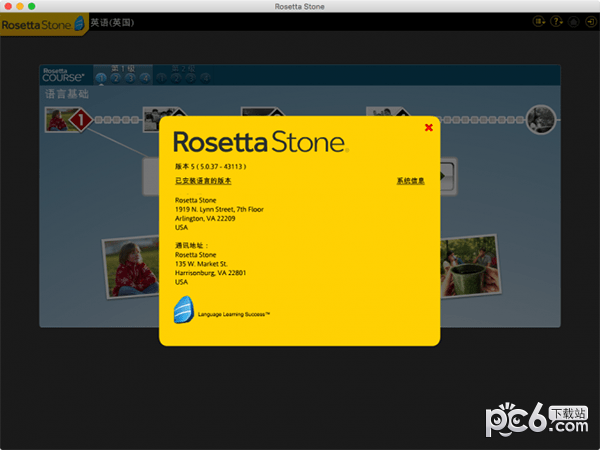Viewport: 600px width, 450px height.
Task: Click the Arlington, VA 22209 address line
Action: [x=205, y=218]
